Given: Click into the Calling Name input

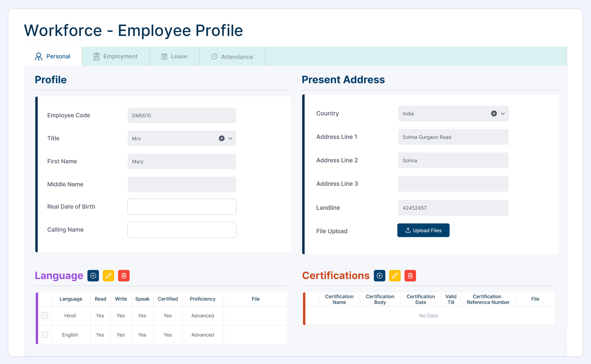Looking at the screenshot, I should (182, 230).
